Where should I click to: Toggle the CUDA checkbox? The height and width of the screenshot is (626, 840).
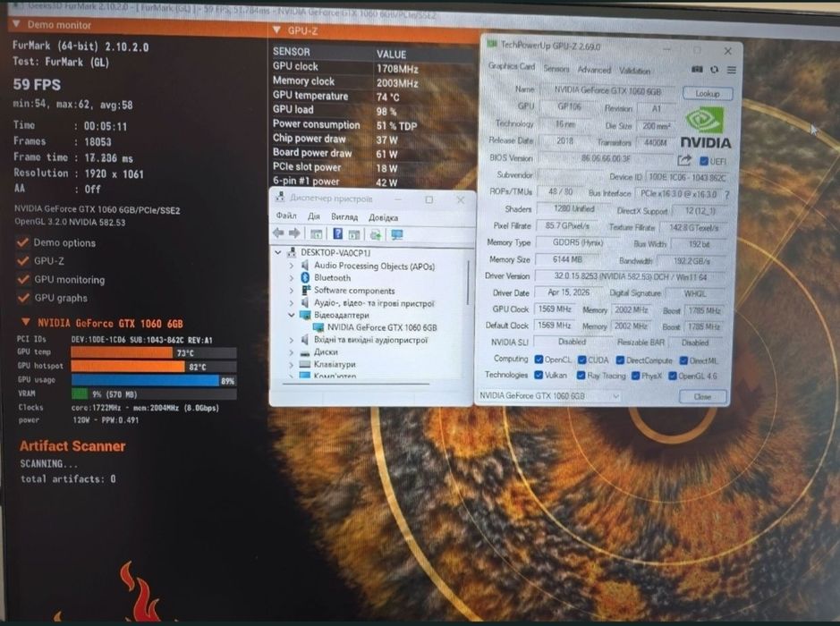tap(581, 360)
